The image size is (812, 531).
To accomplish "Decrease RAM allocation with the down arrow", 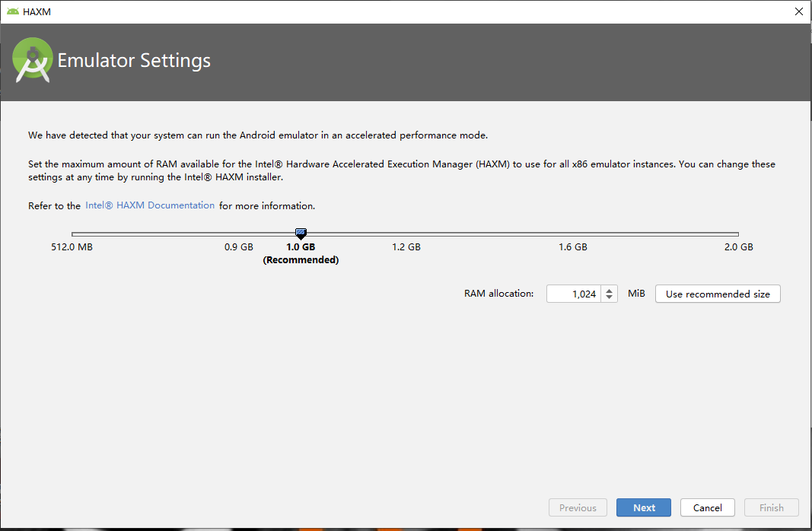I will point(610,298).
